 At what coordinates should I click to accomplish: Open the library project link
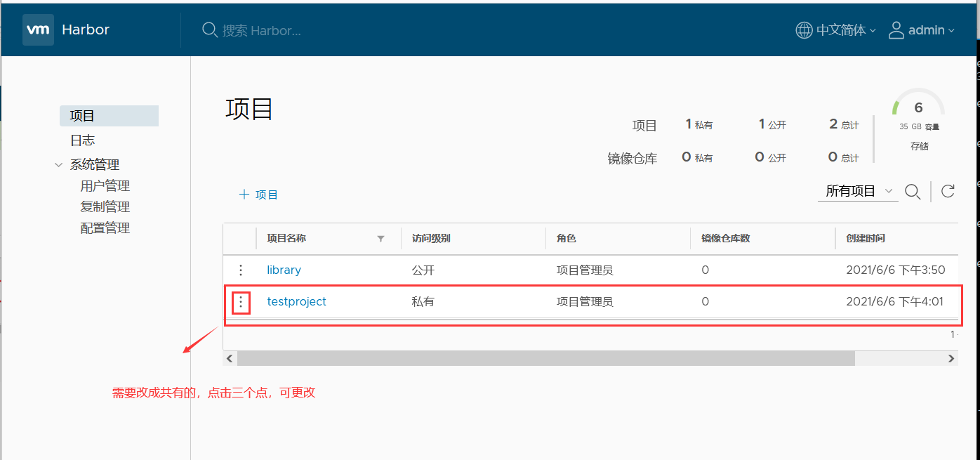tap(284, 270)
